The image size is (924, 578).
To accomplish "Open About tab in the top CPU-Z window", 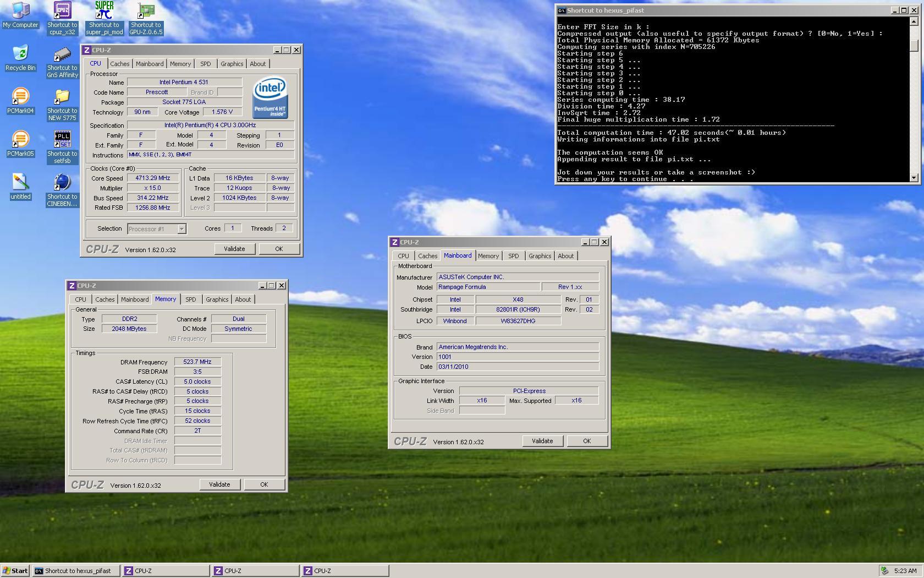I will [x=257, y=64].
